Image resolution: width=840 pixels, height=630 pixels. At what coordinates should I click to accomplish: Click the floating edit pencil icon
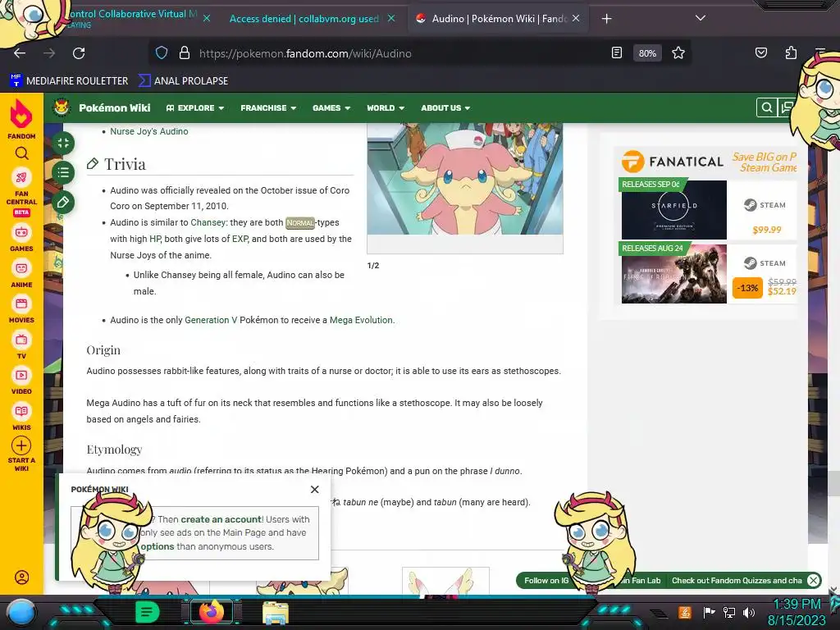tap(63, 202)
